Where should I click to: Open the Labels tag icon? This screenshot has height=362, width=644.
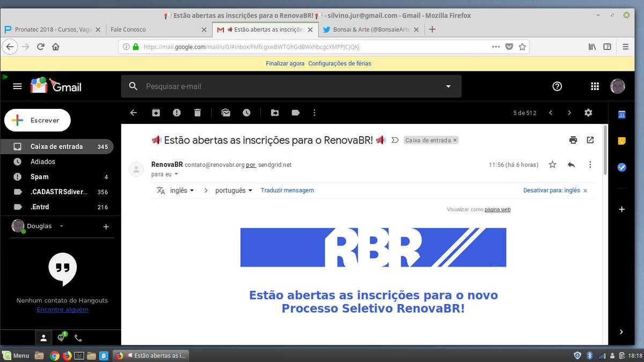pos(295,113)
